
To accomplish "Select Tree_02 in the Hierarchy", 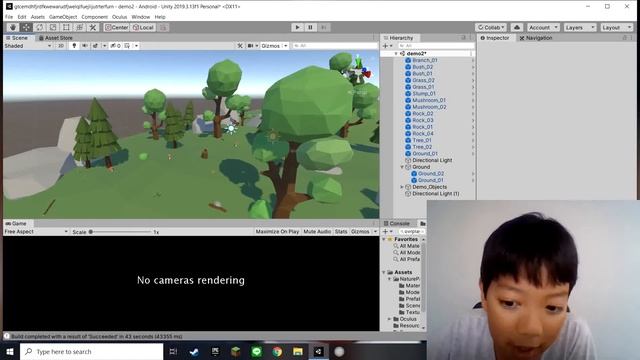I will (x=422, y=147).
